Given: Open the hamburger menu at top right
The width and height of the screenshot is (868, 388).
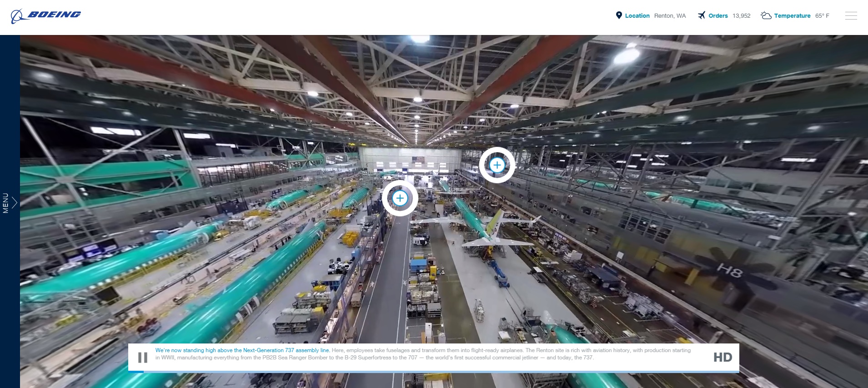Looking at the screenshot, I should coord(851,15).
